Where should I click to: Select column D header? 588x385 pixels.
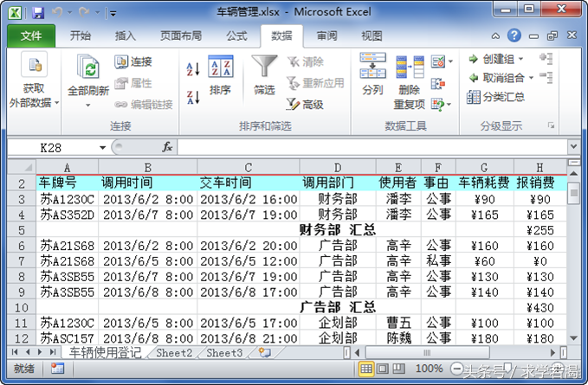[338, 167]
